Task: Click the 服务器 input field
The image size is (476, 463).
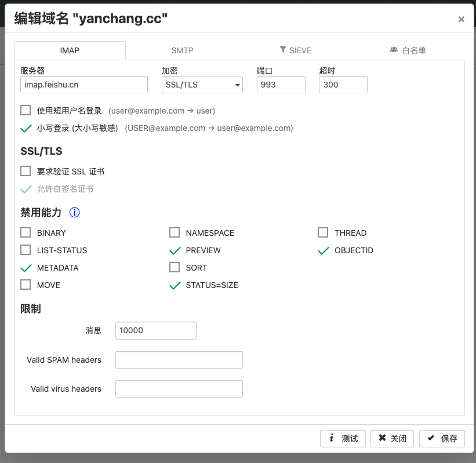Action: 84,85
